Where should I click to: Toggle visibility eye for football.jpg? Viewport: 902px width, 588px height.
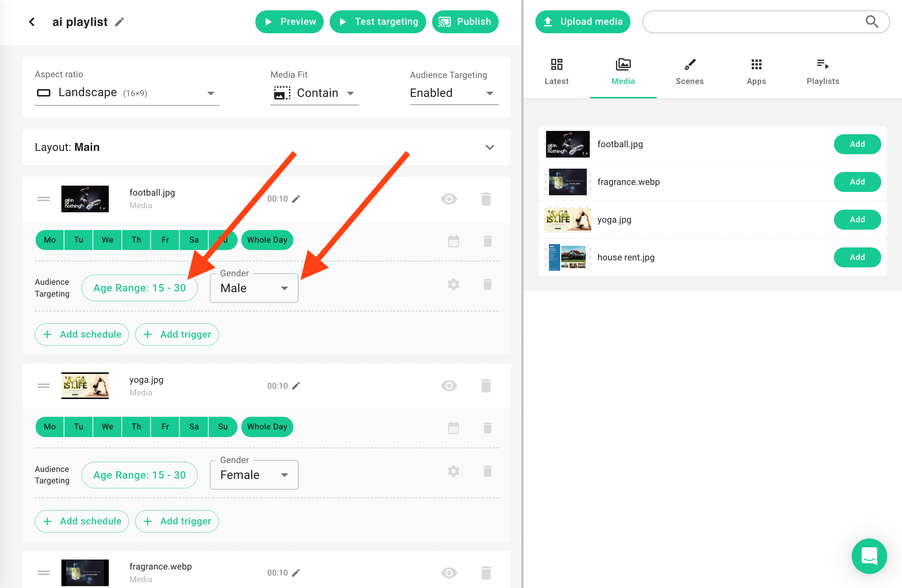449,199
